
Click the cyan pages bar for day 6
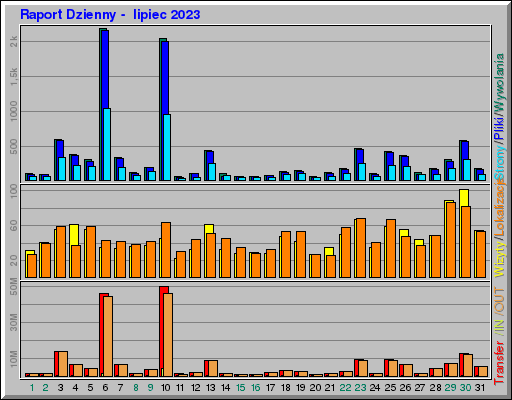pos(107,144)
